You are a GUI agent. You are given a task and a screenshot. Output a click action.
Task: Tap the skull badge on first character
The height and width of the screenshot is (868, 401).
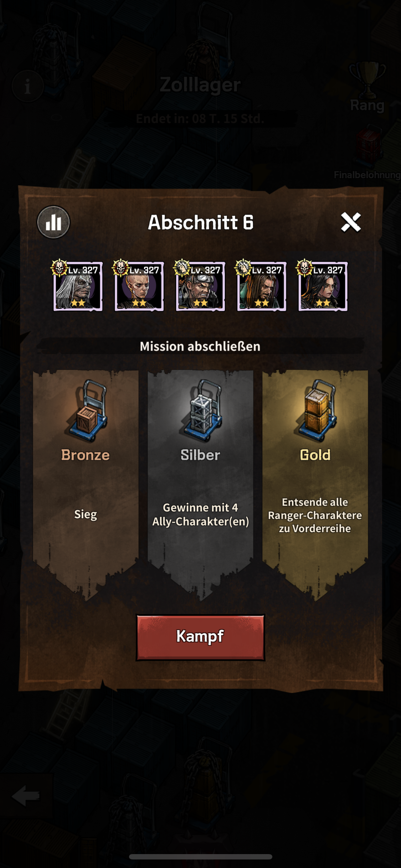(x=59, y=268)
